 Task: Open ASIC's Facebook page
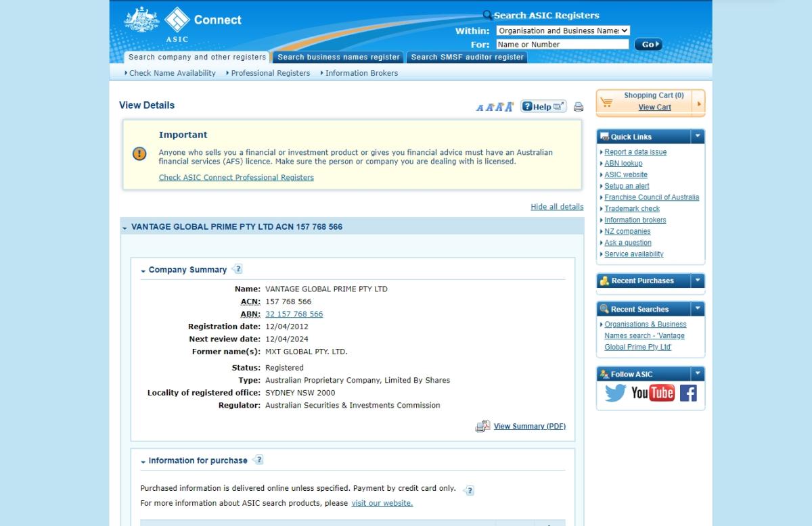(688, 393)
